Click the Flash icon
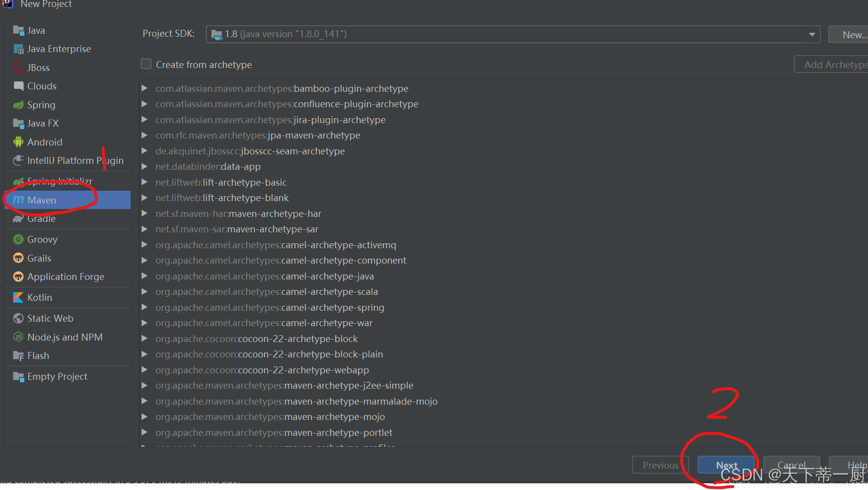The width and height of the screenshot is (868, 490). pos(18,356)
